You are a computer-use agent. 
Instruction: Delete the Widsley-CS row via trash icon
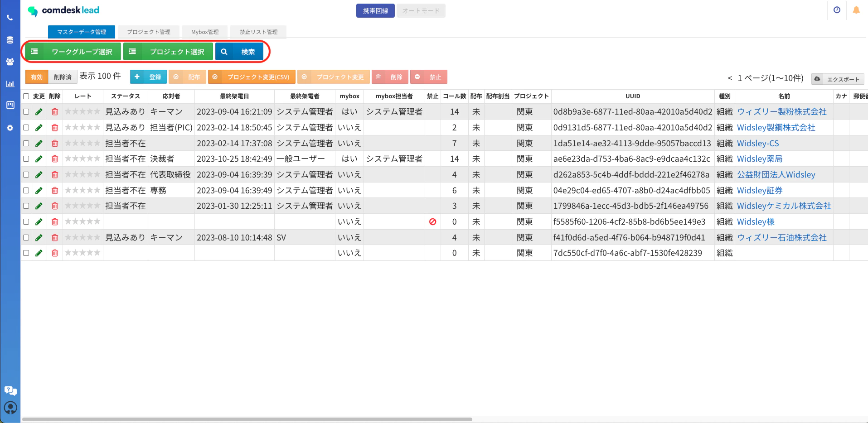[55, 144]
